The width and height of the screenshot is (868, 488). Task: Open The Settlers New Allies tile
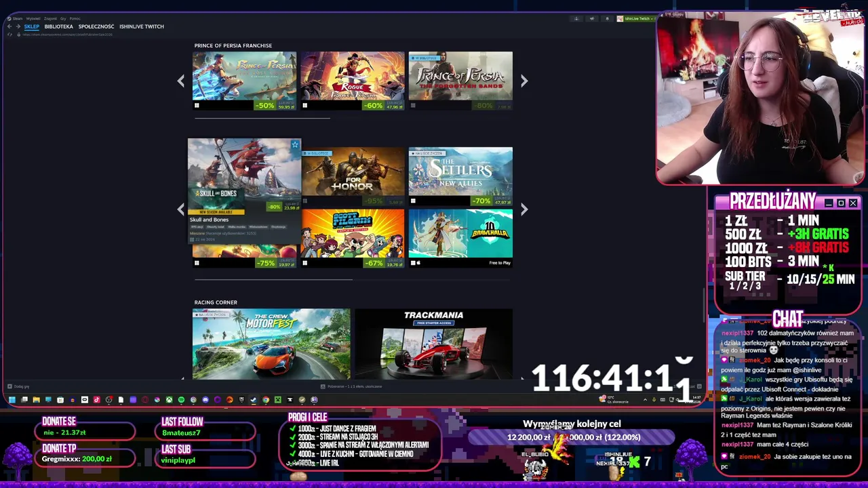[460, 176]
